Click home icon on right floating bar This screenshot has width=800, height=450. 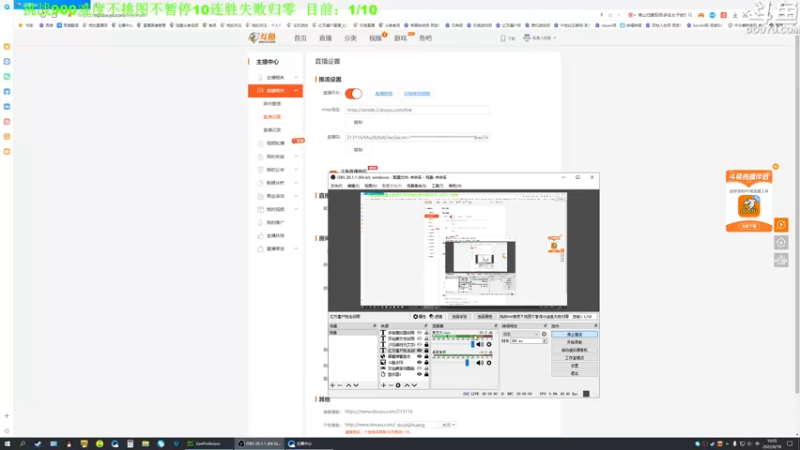point(781,243)
